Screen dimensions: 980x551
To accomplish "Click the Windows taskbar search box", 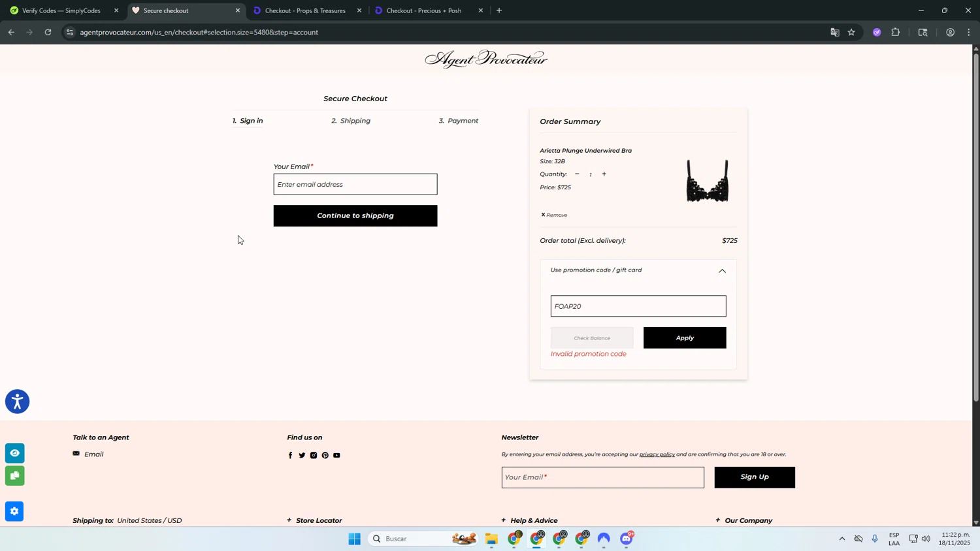I will point(423,539).
